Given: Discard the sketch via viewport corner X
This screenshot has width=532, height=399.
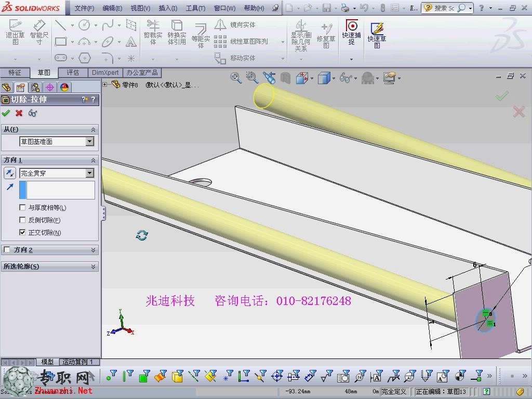Looking at the screenshot, I should coord(519,112).
